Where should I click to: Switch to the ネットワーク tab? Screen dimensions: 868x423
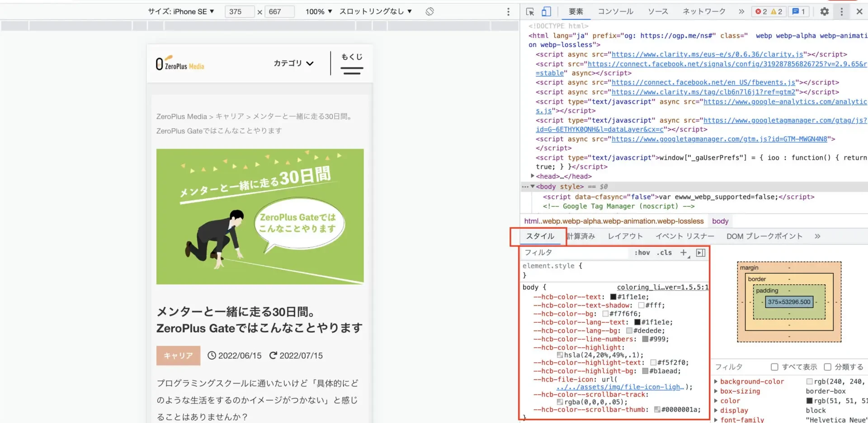pyautogui.click(x=704, y=12)
